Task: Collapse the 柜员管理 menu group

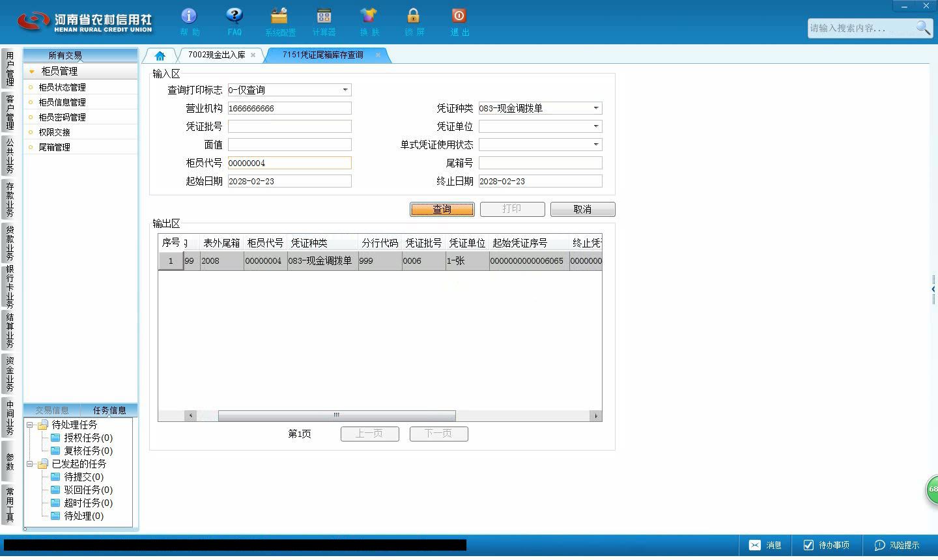Action: (x=31, y=72)
